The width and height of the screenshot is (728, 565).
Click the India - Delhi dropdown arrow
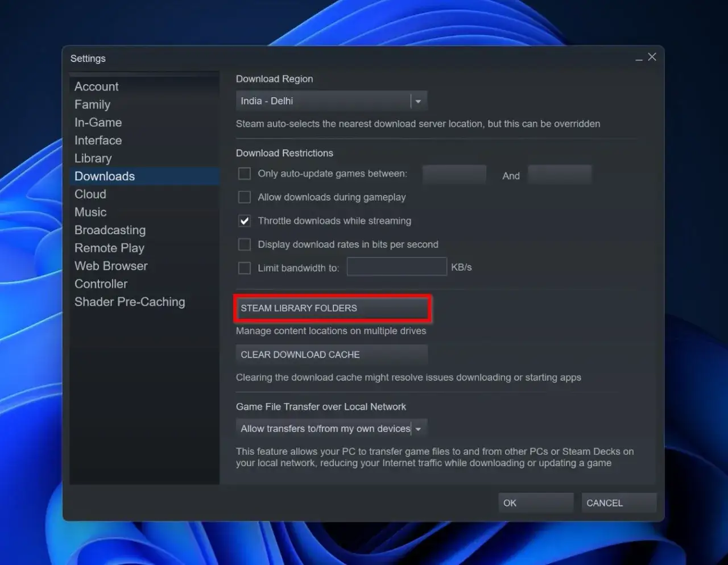[x=419, y=101]
